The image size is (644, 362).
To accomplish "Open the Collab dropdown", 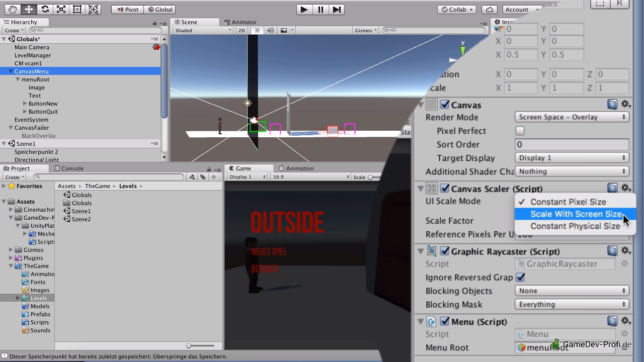I will [x=457, y=10].
